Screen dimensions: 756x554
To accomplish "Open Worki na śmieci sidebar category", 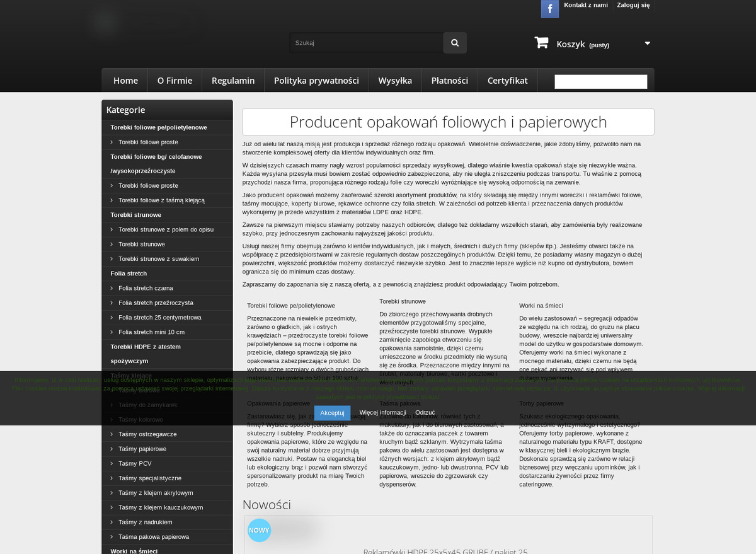I will [x=134, y=551].
